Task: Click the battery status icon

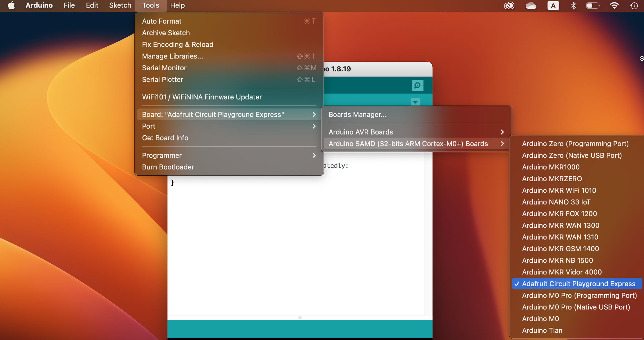Action: [x=592, y=5]
